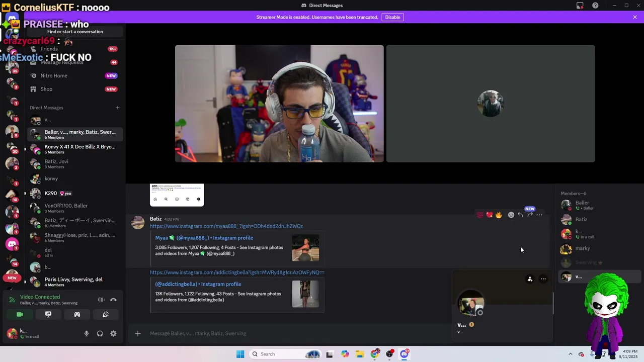This screenshot has width=644, height=362.
Task: Show hidden system tray icons
Action: [x=570, y=354]
